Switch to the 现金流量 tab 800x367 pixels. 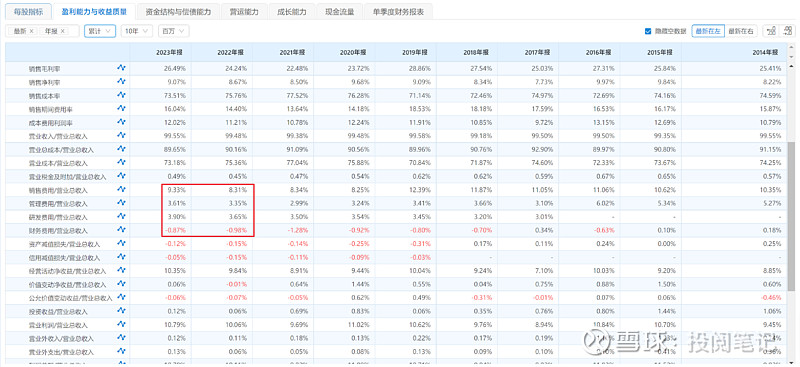(340, 11)
